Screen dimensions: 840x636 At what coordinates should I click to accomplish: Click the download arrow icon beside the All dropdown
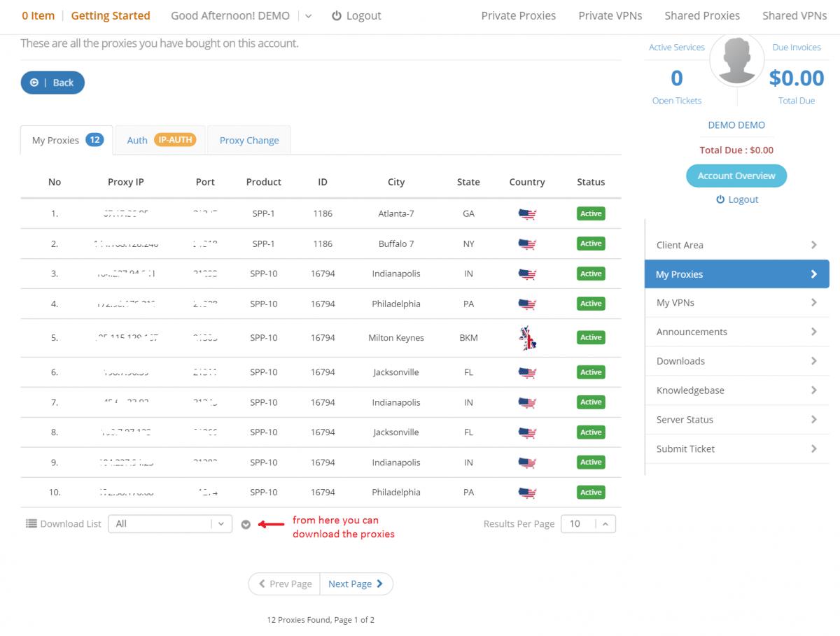coord(246,524)
